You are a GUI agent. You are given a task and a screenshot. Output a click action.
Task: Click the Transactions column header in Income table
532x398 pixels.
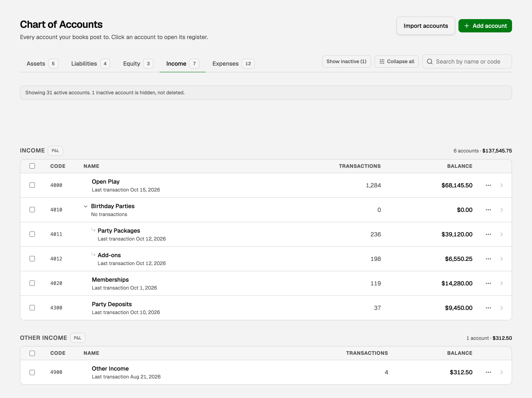click(x=360, y=166)
